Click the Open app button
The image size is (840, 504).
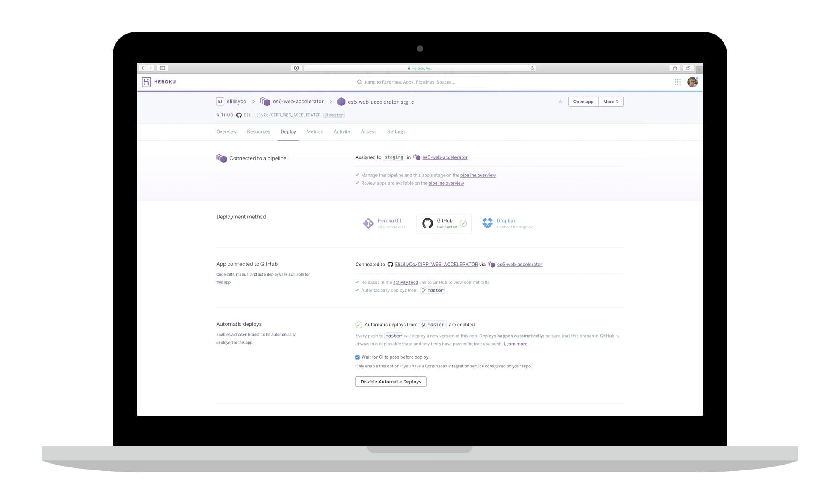(x=583, y=102)
